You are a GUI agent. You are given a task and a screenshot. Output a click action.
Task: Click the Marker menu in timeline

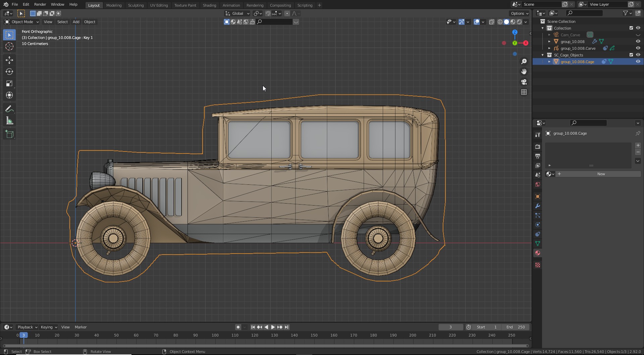pyautogui.click(x=80, y=327)
